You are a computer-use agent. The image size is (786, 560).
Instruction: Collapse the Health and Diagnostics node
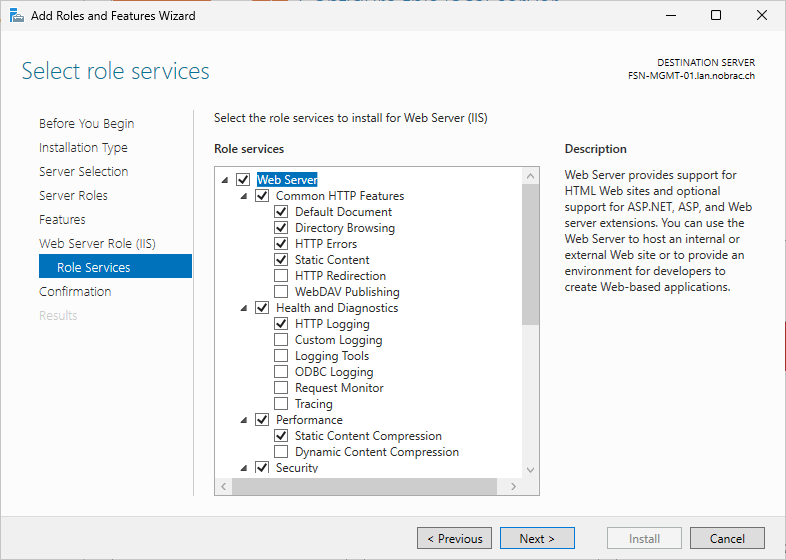[x=244, y=308]
